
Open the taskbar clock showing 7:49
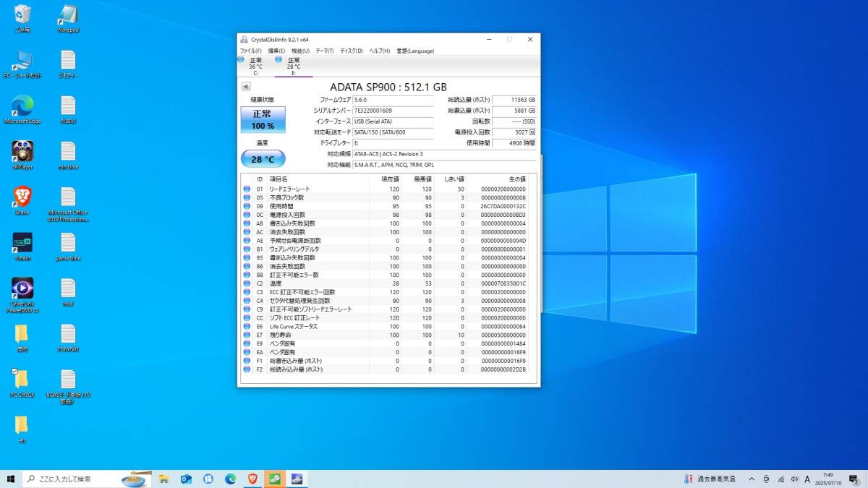pyautogui.click(x=827, y=479)
